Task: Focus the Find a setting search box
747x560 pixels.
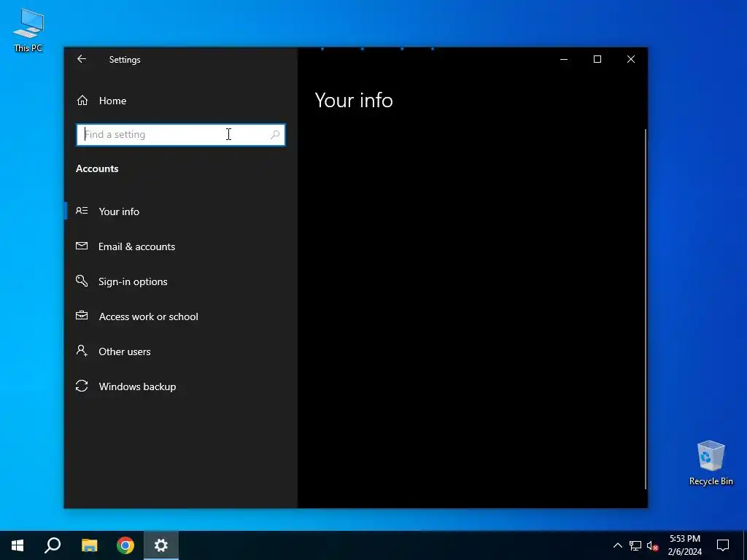Action: click(181, 134)
